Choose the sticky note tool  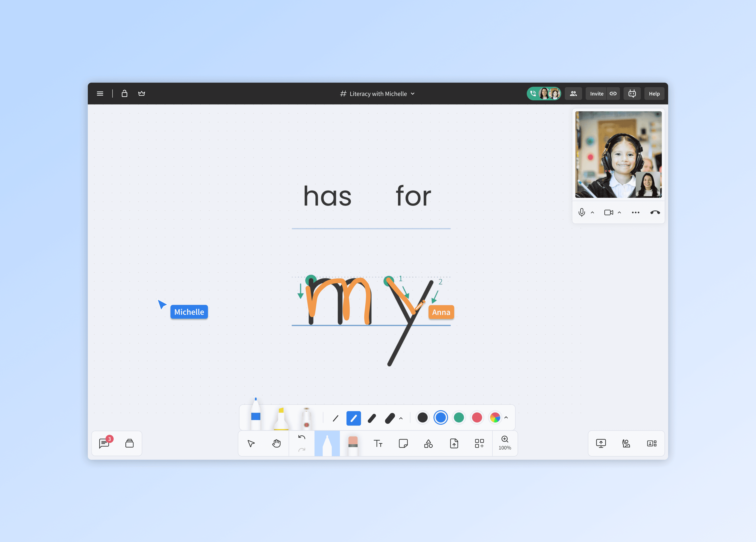[x=403, y=443]
